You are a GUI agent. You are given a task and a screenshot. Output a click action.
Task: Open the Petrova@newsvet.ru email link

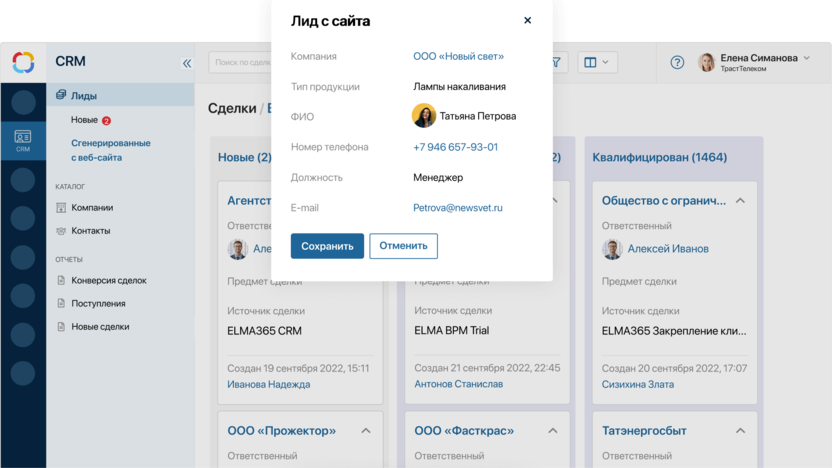coord(458,208)
